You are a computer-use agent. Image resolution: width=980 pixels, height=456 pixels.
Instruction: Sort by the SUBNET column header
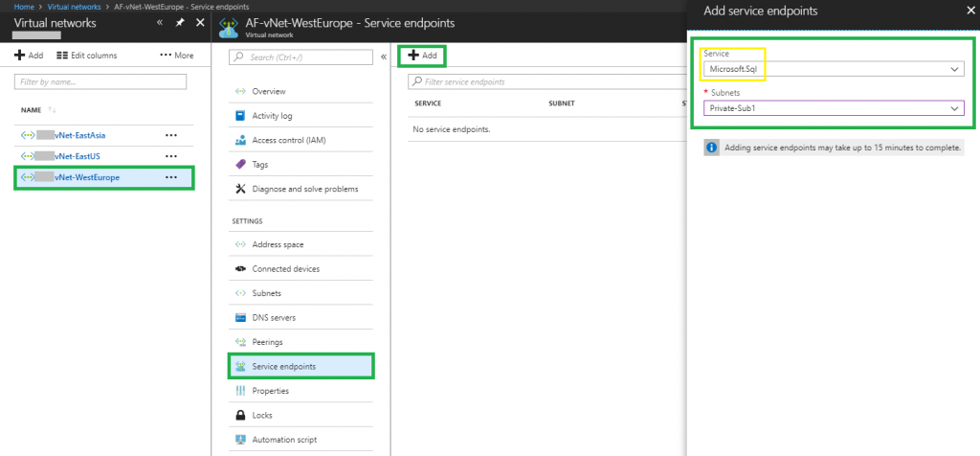click(x=561, y=103)
